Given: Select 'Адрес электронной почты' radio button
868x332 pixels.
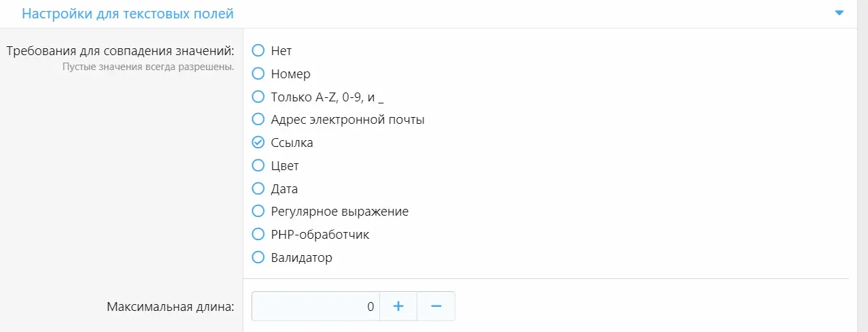Looking at the screenshot, I should click(x=258, y=120).
